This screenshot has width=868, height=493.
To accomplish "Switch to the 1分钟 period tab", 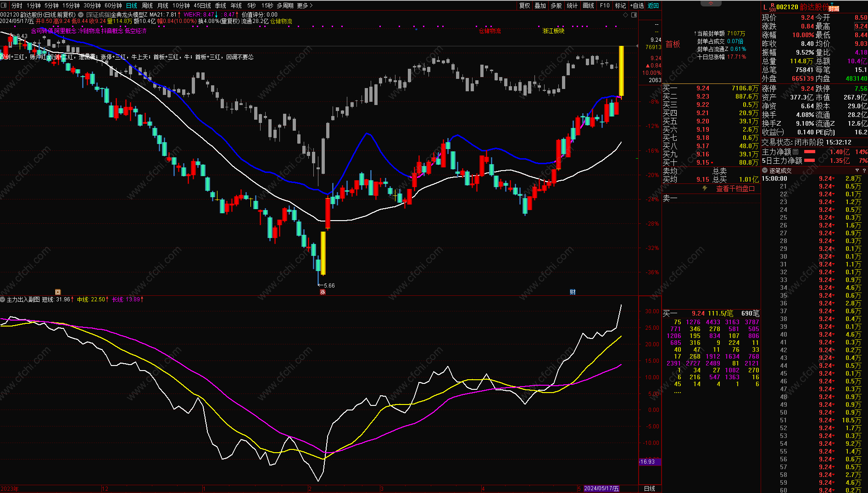I will coord(33,6).
